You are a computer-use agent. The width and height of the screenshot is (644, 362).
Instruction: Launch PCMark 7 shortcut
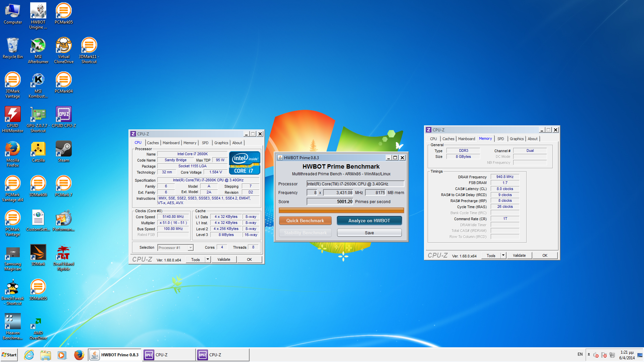(x=63, y=186)
